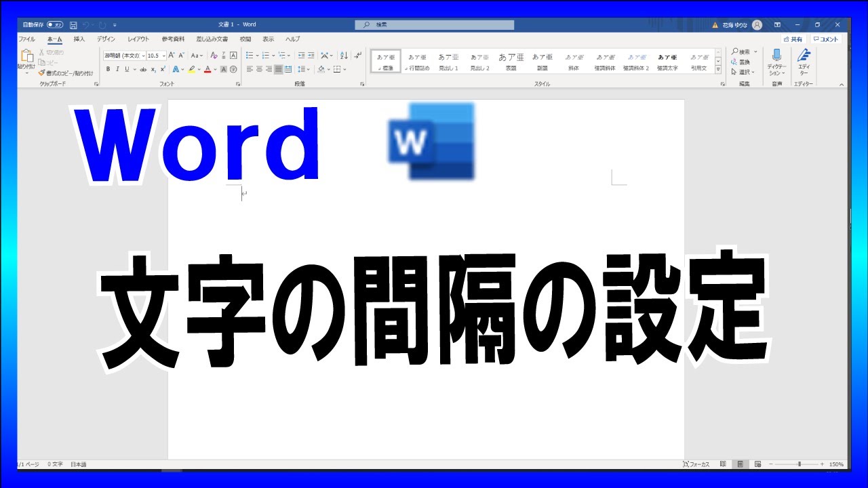Open the line spacing dropdown
Image resolution: width=868 pixels, height=488 pixels.
pyautogui.click(x=304, y=69)
